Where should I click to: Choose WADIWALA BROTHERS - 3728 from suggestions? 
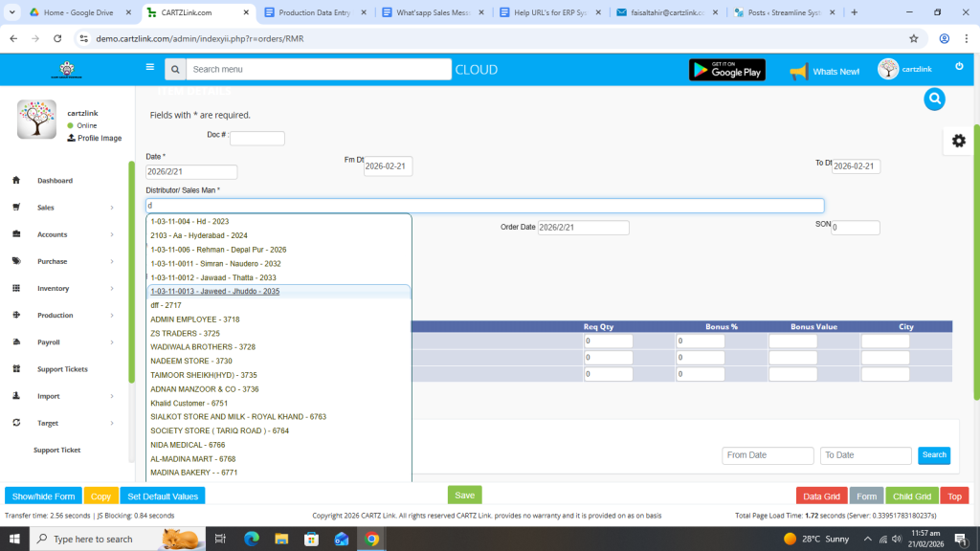tap(202, 347)
